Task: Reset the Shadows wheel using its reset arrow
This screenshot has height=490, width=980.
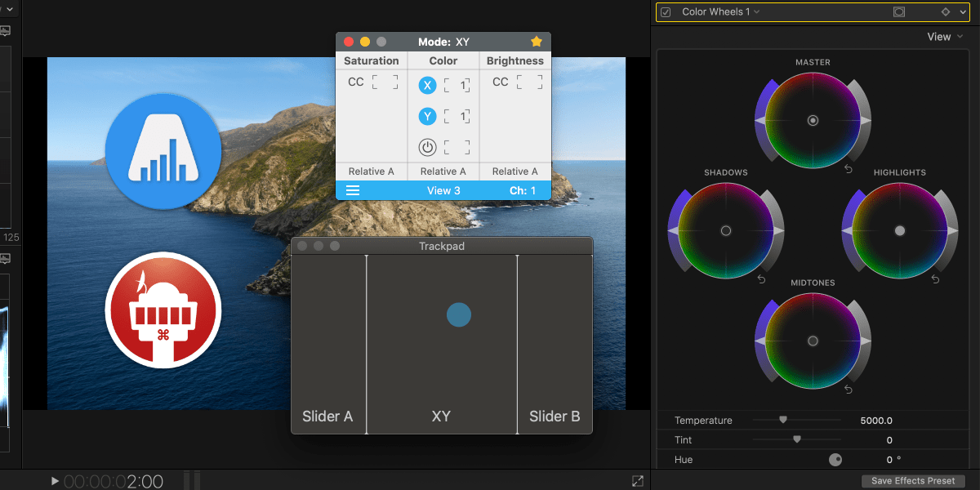Action: [x=763, y=278]
